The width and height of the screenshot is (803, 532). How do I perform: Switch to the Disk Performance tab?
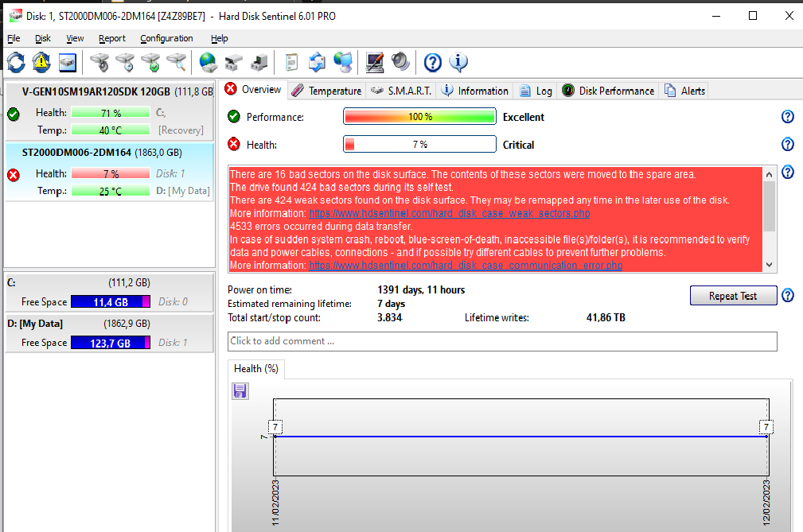coord(608,91)
